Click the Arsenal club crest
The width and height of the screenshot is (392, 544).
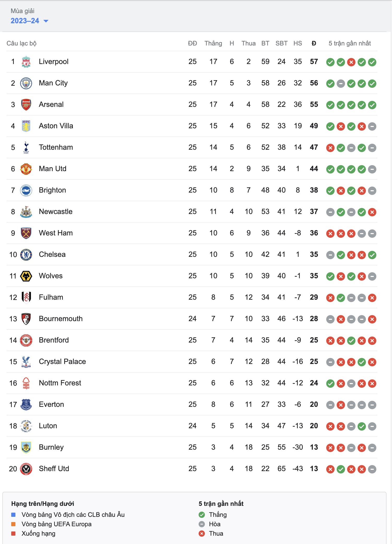point(26,105)
